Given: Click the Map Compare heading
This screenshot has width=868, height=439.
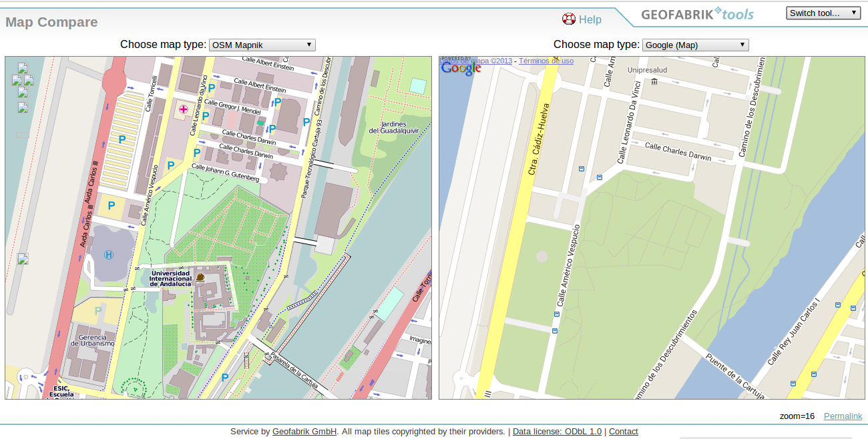Looking at the screenshot, I should (51, 22).
